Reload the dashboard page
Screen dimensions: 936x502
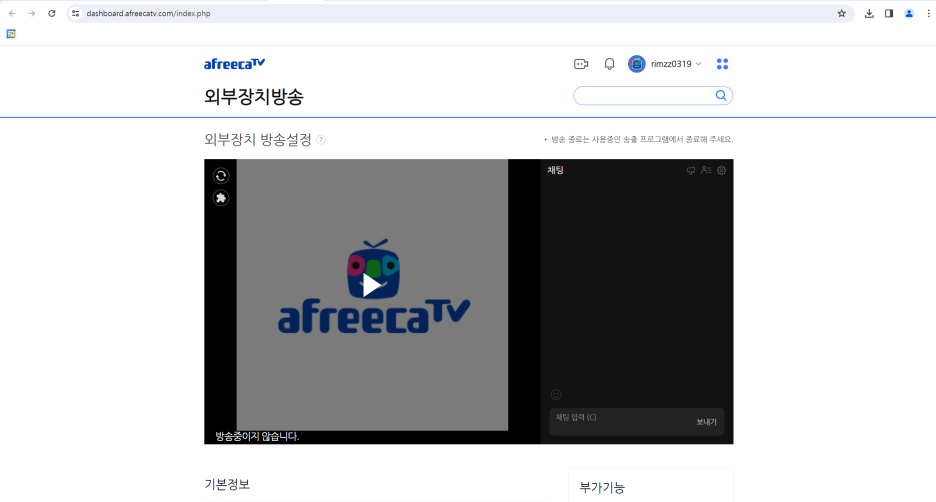click(52, 13)
